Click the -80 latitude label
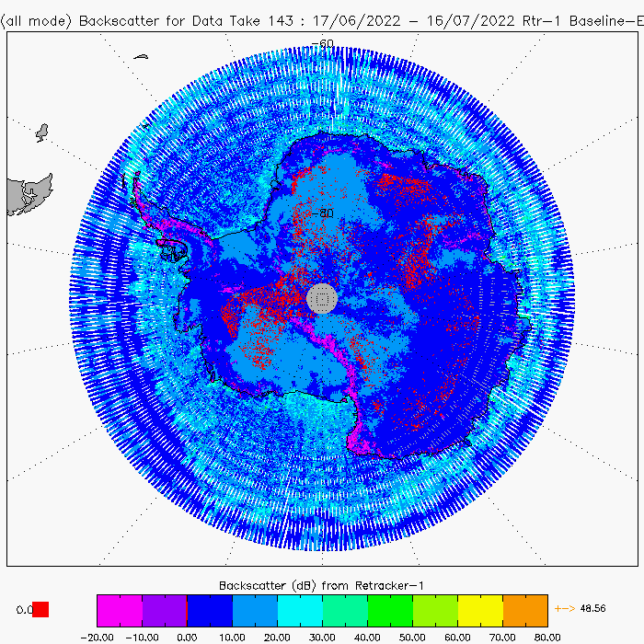 coord(322,213)
